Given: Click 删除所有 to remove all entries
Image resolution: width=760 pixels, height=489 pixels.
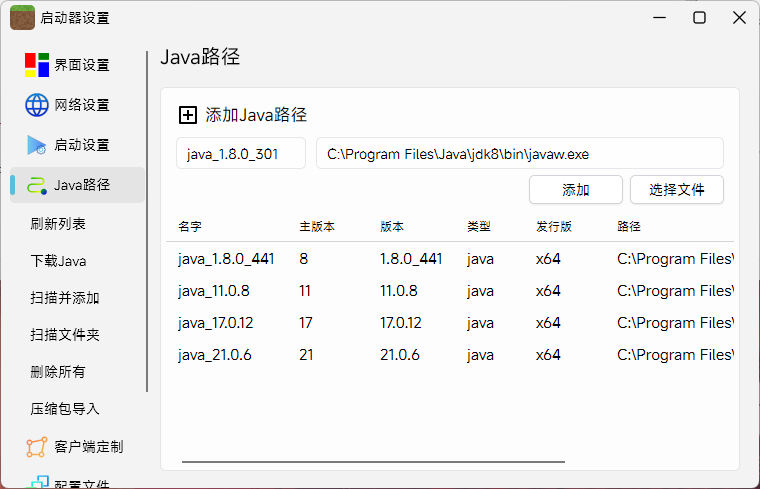Looking at the screenshot, I should pyautogui.click(x=58, y=372).
